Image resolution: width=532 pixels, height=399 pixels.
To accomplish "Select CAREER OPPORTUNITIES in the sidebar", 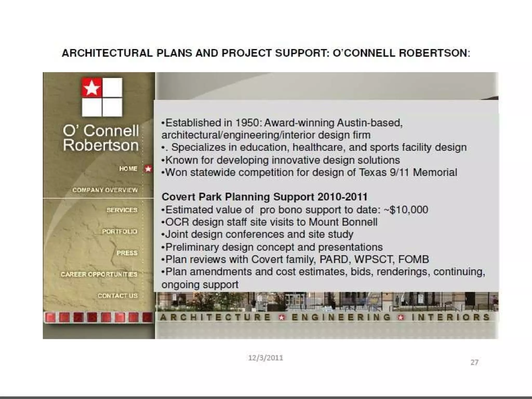I will tap(99, 275).
